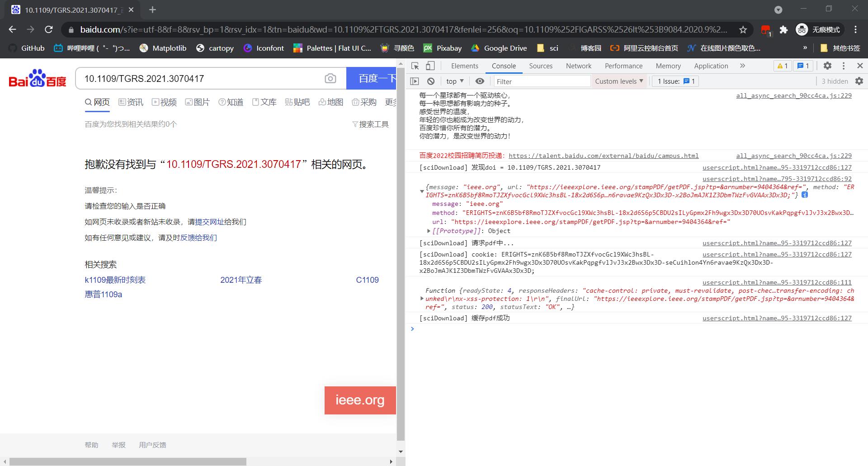Open related search 2021年立春
The width and height of the screenshot is (868, 466).
241,280
